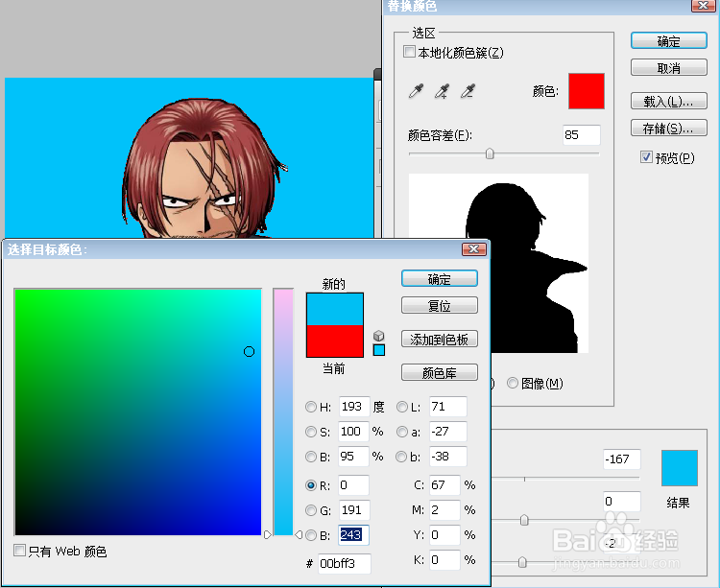
Task: Click the new color cyan half of preview
Action: pyautogui.click(x=335, y=309)
